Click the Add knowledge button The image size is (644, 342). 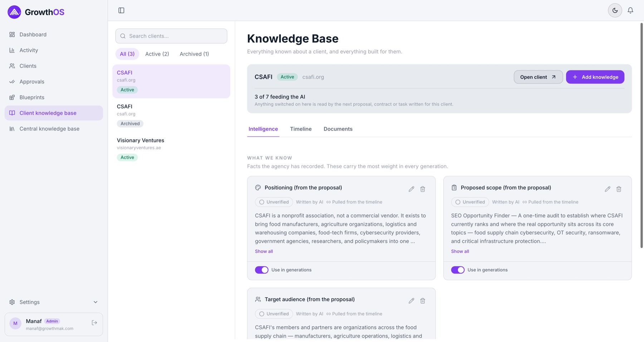coord(595,77)
